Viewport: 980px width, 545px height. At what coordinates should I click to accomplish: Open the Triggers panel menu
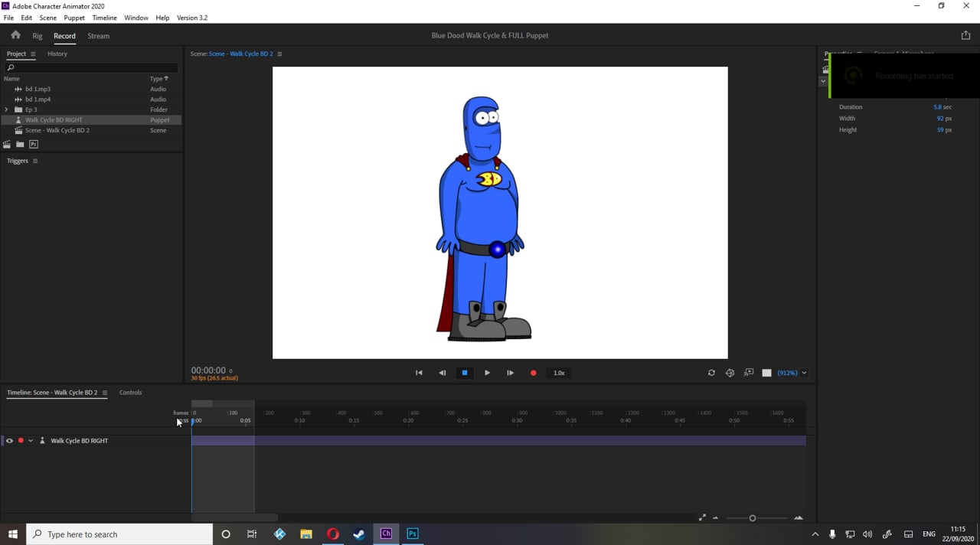pyautogui.click(x=35, y=161)
